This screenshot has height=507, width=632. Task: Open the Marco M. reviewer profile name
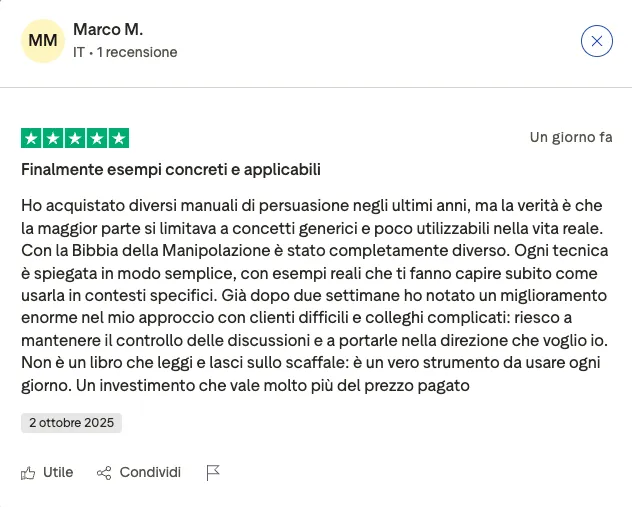click(110, 30)
